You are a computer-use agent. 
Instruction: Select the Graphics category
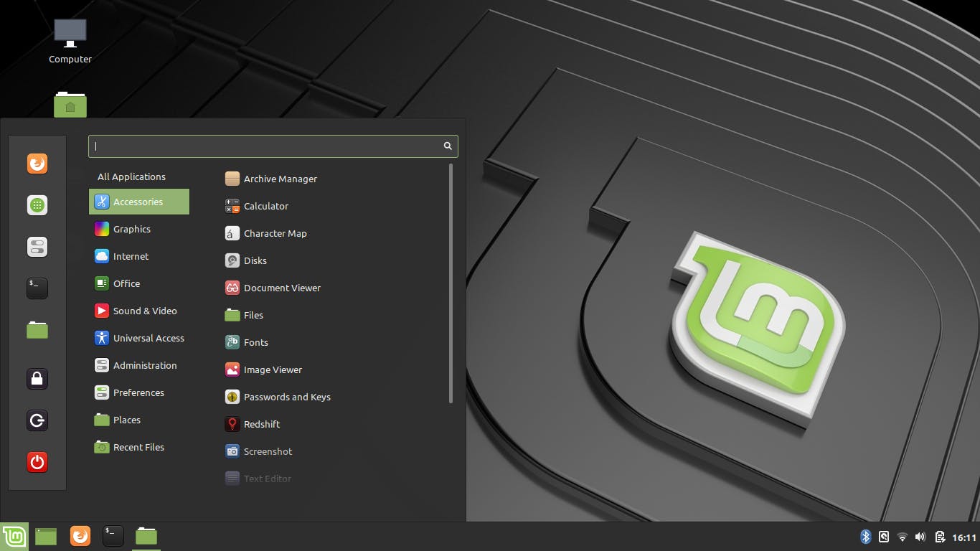pyautogui.click(x=132, y=229)
